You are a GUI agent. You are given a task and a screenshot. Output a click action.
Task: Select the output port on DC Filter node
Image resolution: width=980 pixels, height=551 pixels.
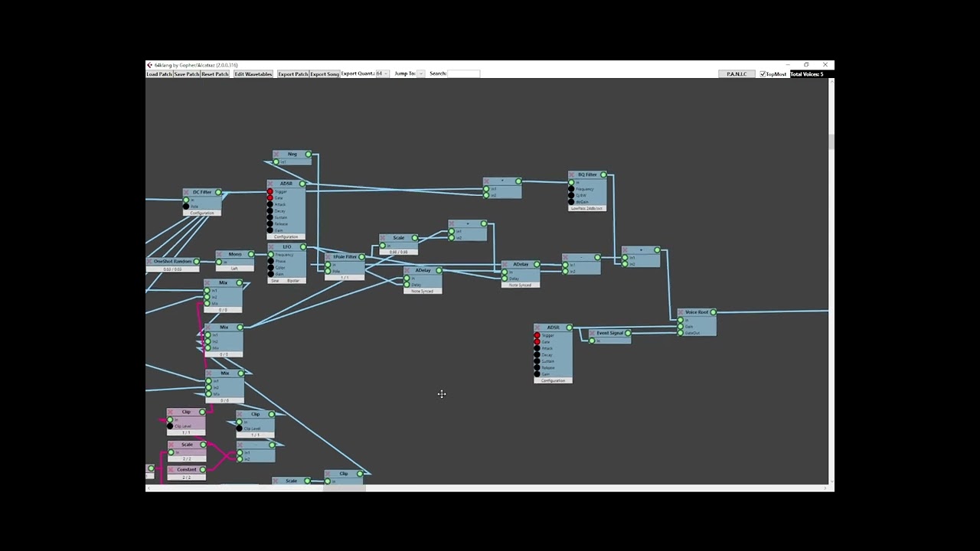coord(218,193)
